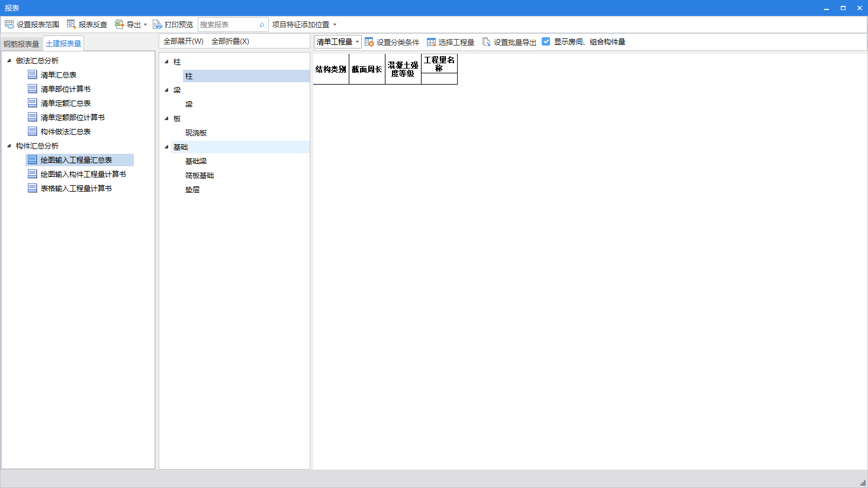Click the search magnifier icon
Screen dimensions: 868x488
click(x=262, y=25)
